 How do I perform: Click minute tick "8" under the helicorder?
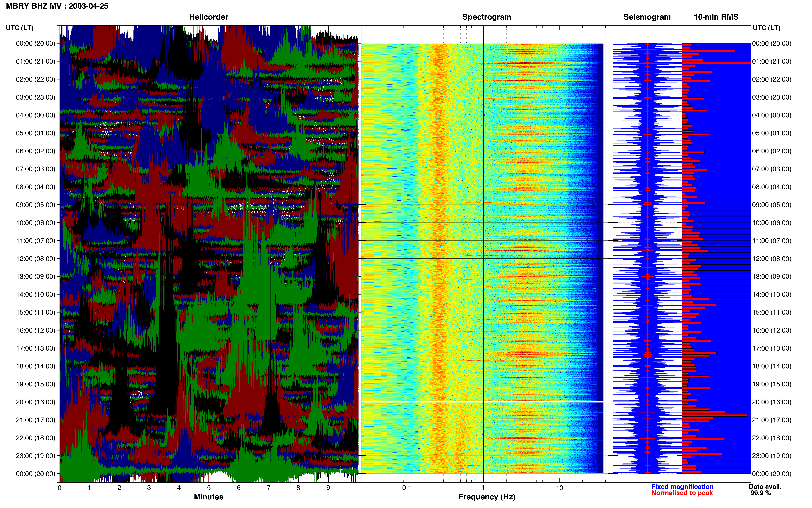point(298,487)
